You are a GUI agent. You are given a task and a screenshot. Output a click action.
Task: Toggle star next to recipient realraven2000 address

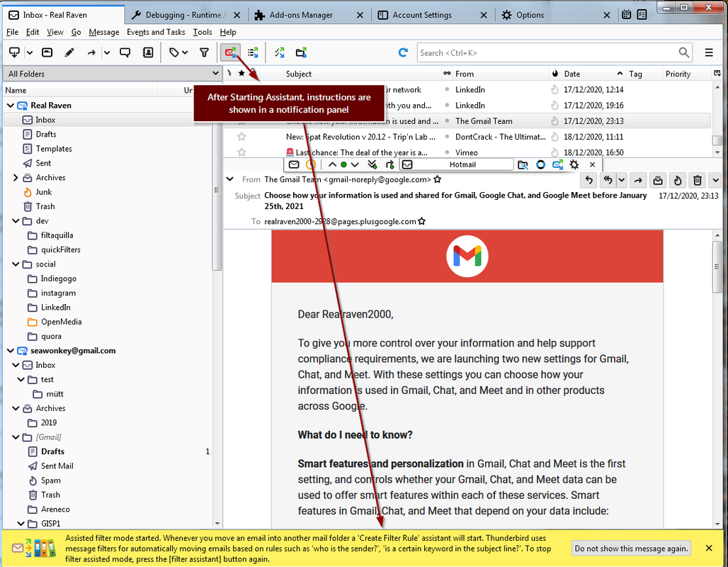point(421,221)
